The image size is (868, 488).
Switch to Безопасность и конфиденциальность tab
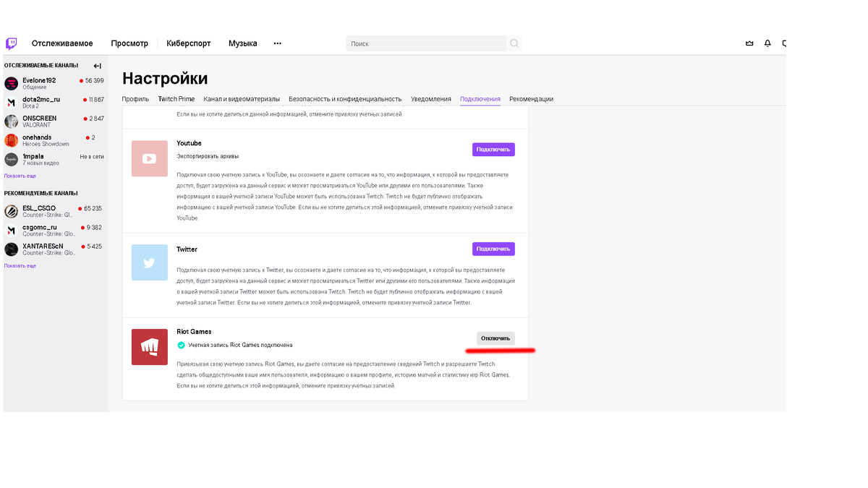coord(345,99)
